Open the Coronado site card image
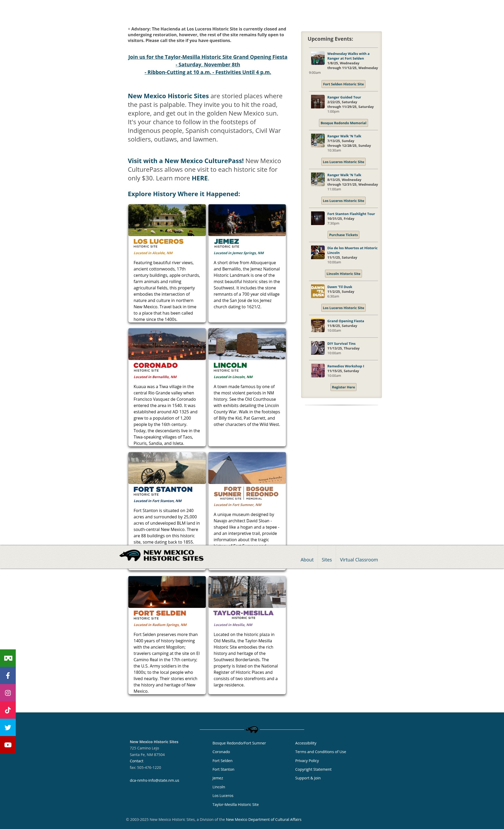Viewport: 504px width, 829px height. (167, 344)
